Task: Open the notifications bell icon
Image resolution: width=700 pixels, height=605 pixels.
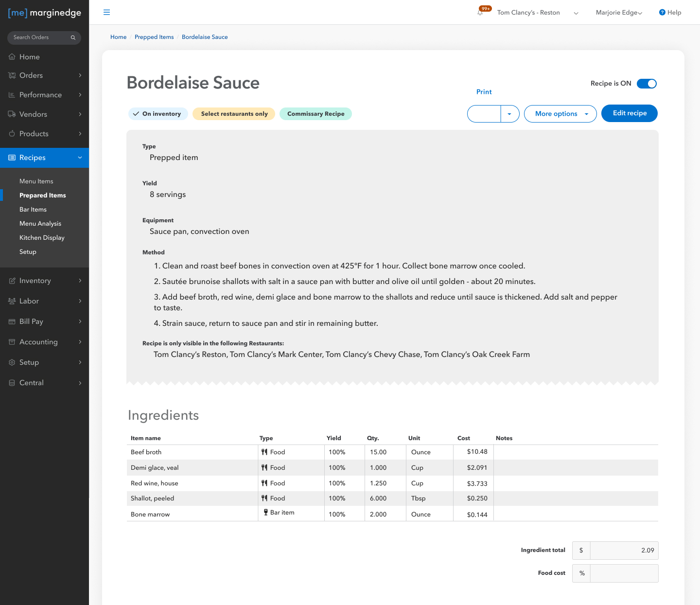Action: 480,13
